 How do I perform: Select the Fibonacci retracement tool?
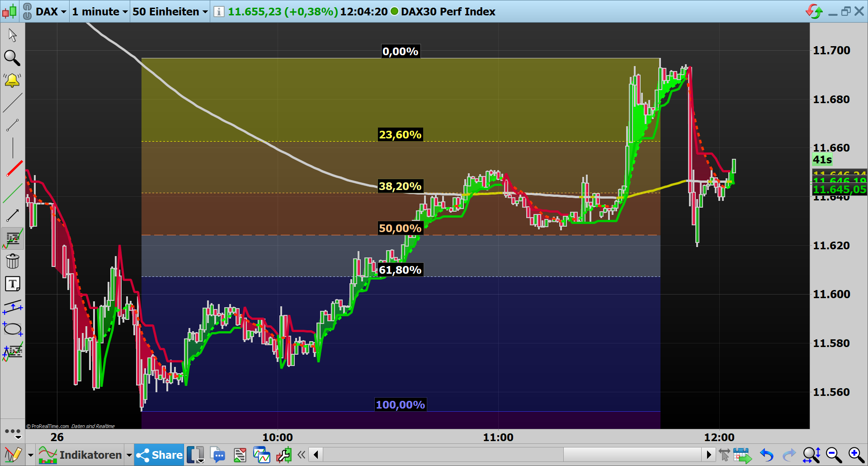(x=13, y=238)
